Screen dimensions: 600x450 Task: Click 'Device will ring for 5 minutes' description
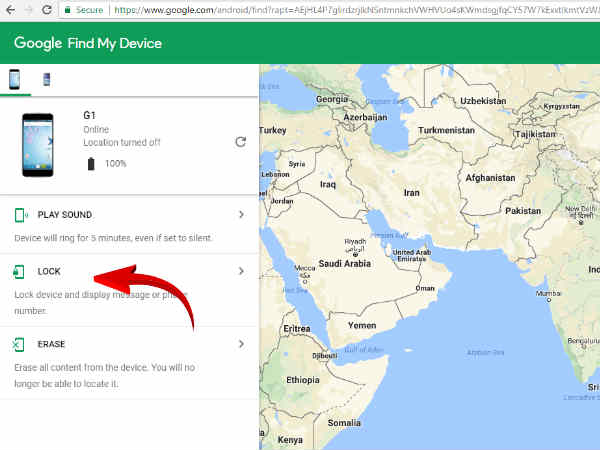coord(113,238)
